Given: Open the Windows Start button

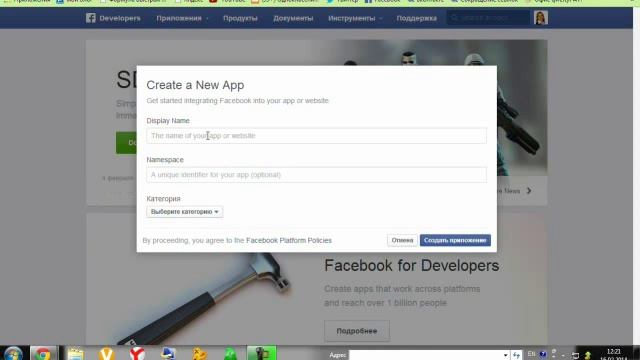Looking at the screenshot, I should (13, 353).
